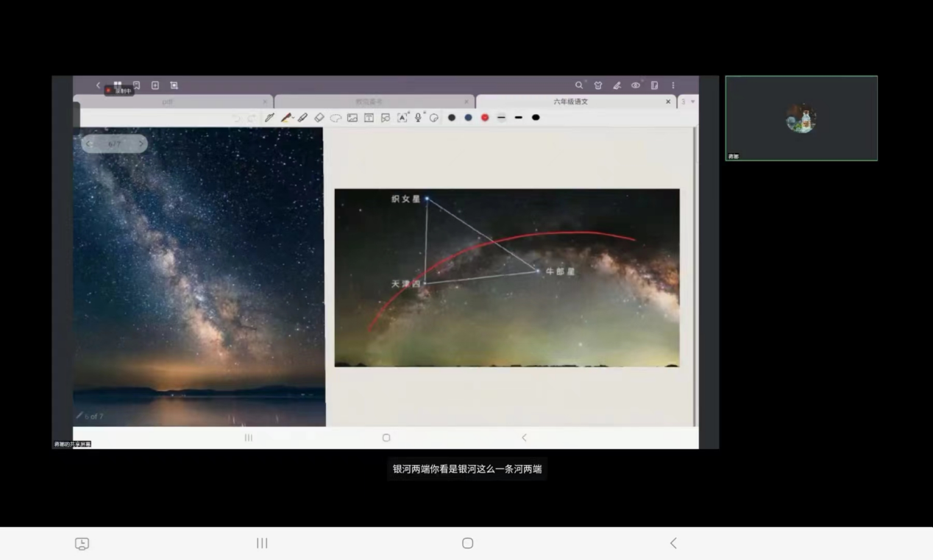
Task: Open the bookmark icon in the top bar
Action: coord(136,85)
